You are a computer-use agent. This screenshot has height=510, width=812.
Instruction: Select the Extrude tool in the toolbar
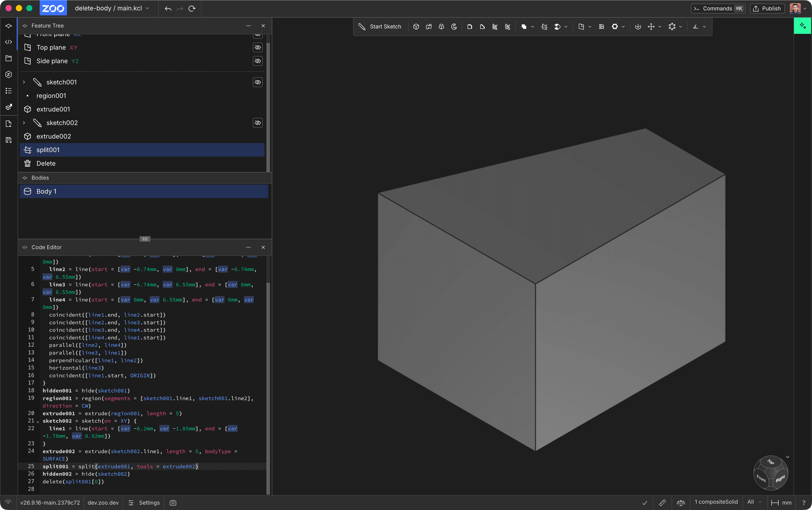coord(416,27)
